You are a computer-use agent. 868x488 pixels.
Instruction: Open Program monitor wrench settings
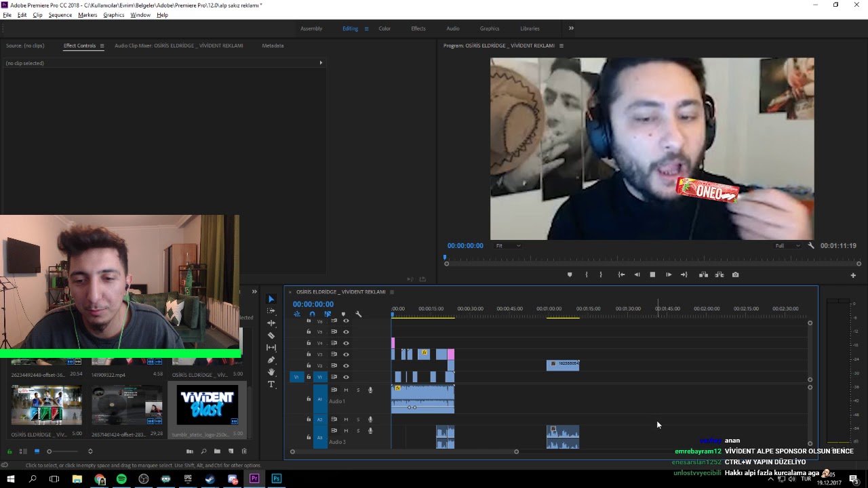811,245
